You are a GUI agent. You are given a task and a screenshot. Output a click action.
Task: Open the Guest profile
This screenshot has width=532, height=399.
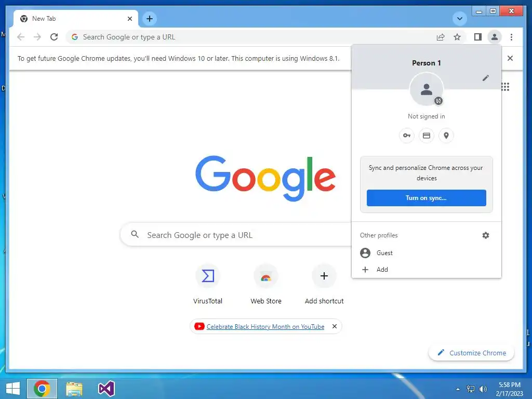pos(426,253)
